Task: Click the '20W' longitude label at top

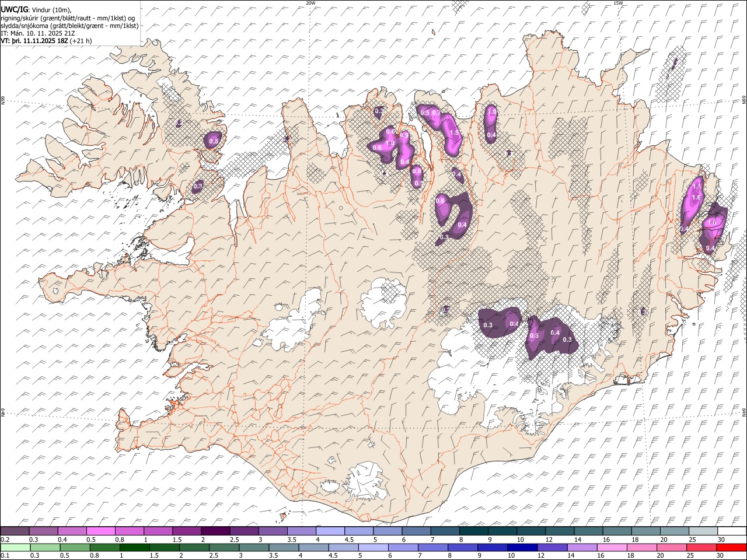Action: [310, 3]
